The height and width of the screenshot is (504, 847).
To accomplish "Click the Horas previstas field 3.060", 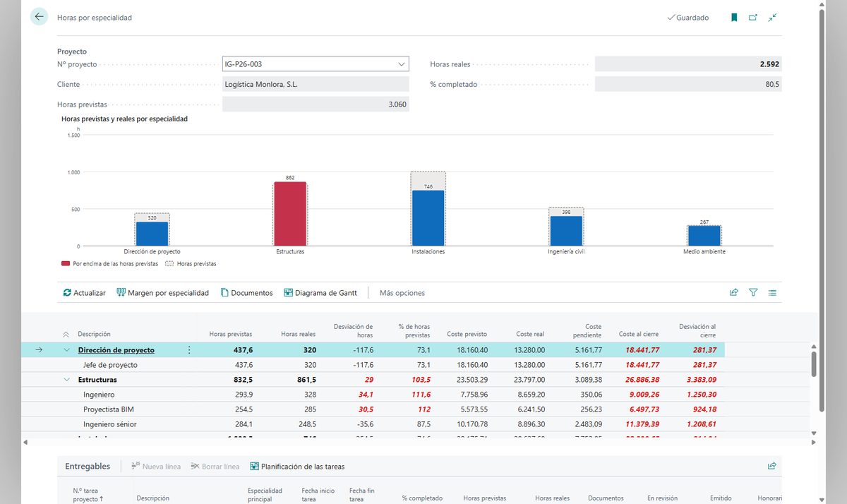I will pyautogui.click(x=316, y=104).
